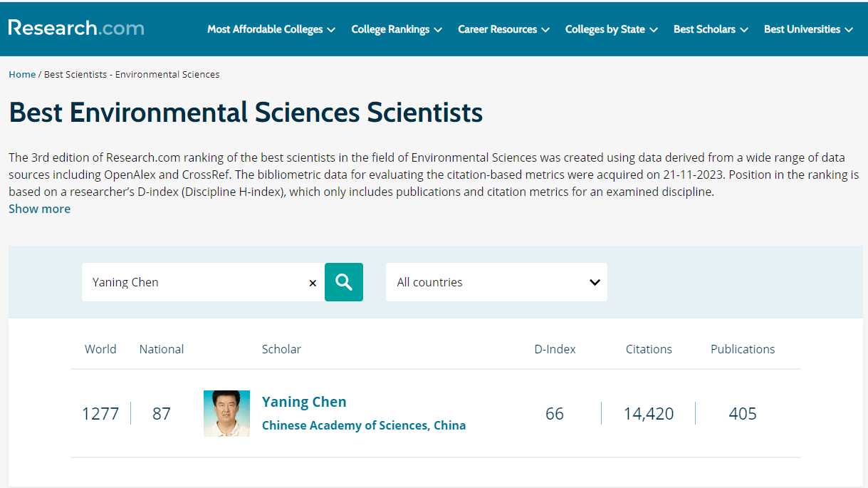The width and height of the screenshot is (868, 488).
Task: Click the Research.com logo
Action: [76, 28]
